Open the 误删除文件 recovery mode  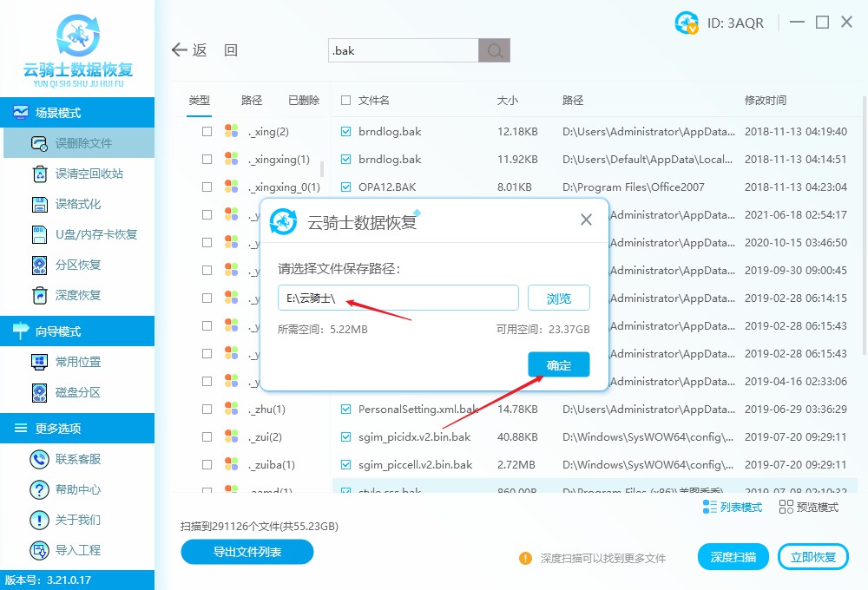pyautogui.click(x=79, y=143)
